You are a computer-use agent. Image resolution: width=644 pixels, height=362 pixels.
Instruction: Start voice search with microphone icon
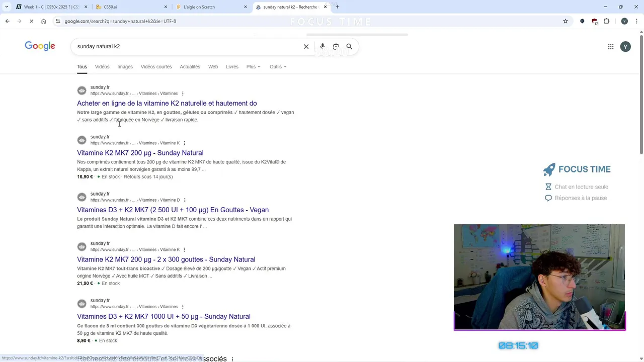coord(323,46)
